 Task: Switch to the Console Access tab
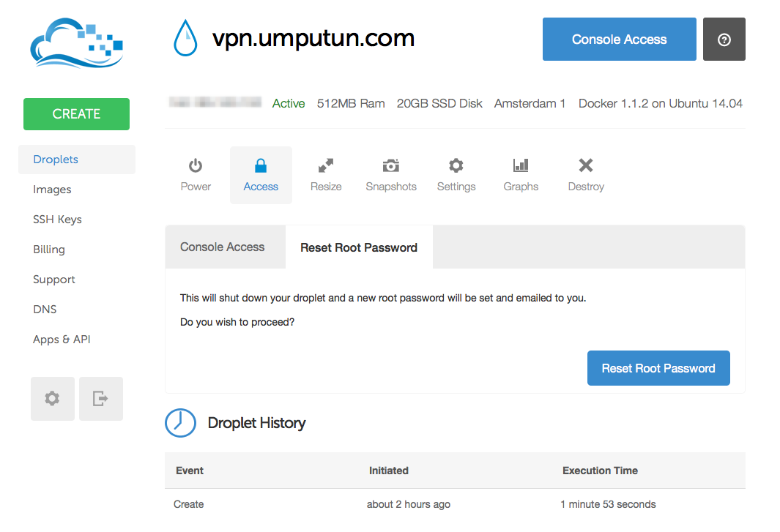223,247
